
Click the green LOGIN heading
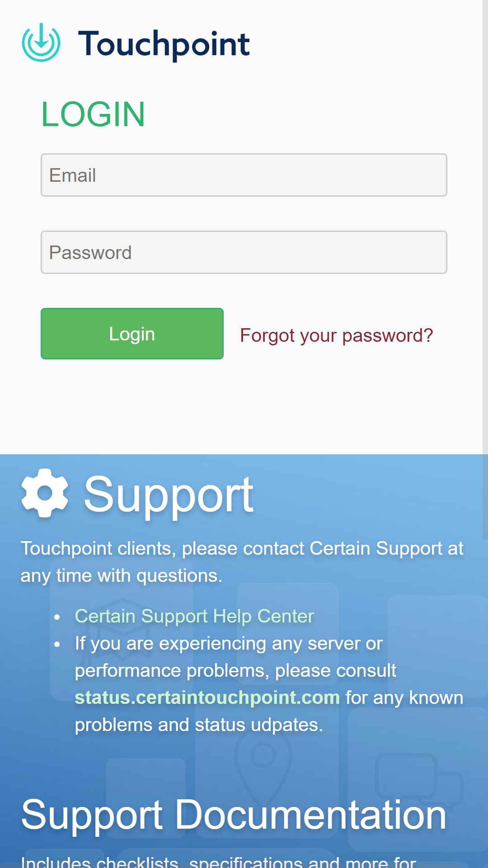click(x=93, y=114)
